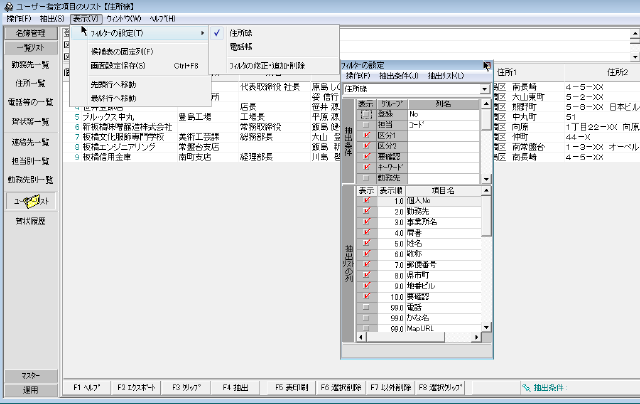Check the 電話 display checkbox

click(366, 307)
